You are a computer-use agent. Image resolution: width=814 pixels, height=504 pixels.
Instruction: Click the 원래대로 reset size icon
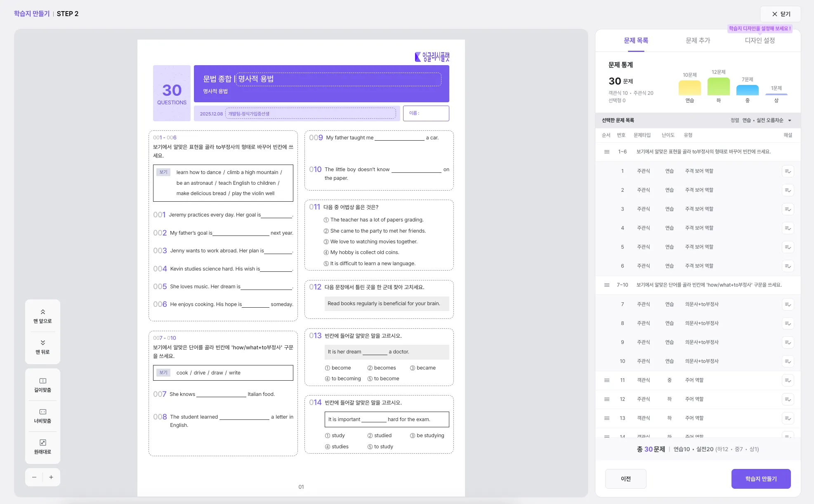[x=42, y=443]
